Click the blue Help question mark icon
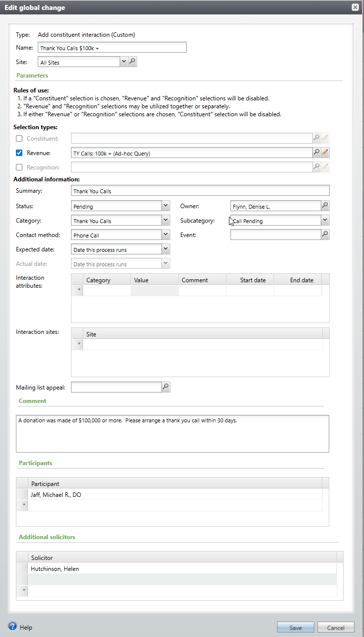Screen dimensions: 364x637 13,627
